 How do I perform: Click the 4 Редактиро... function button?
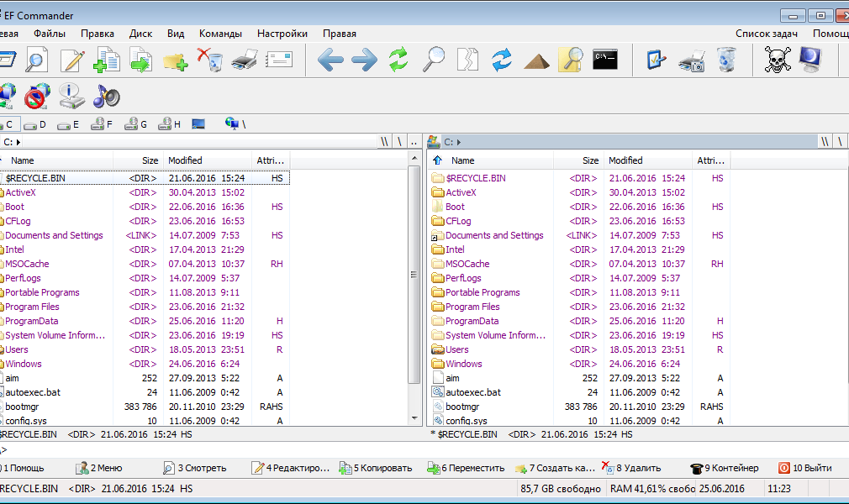click(x=291, y=468)
